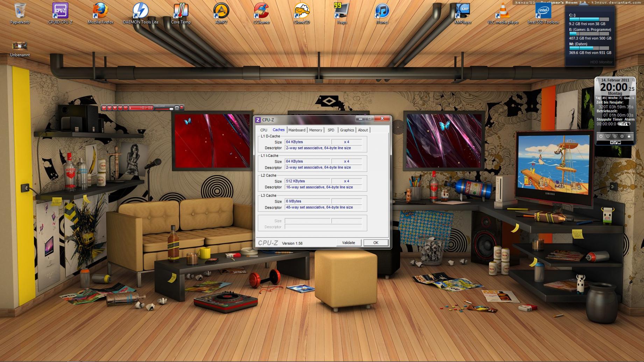Click the KMPlayer desktop shortcut
Viewport: 644px width, 362px height.
click(x=462, y=13)
